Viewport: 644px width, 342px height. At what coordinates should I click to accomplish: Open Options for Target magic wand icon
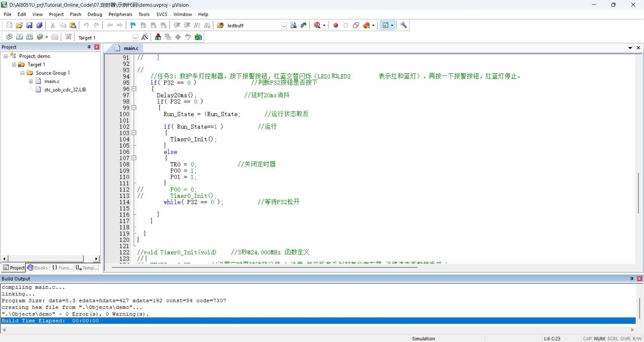tap(145, 37)
